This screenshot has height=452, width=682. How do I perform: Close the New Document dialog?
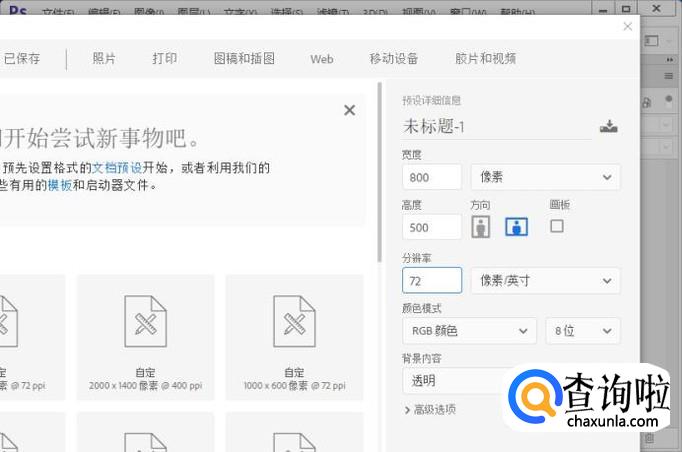tap(627, 27)
